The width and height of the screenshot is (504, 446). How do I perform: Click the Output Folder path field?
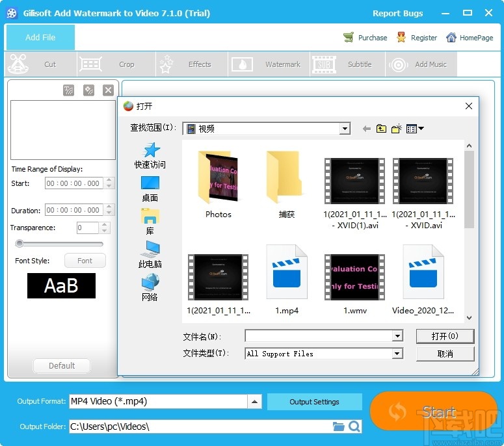[201, 426]
